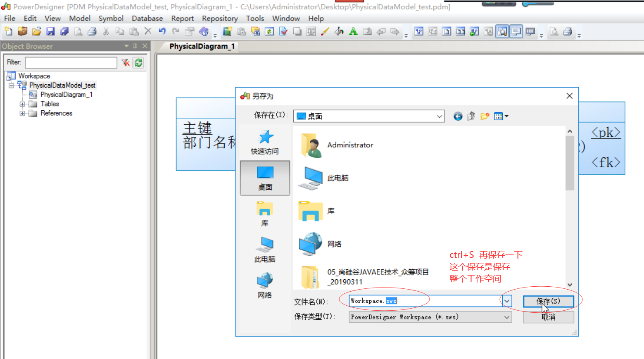Screen dimensions: 644x359
Task: Click the green Font letter A icon
Action: pos(353,31)
